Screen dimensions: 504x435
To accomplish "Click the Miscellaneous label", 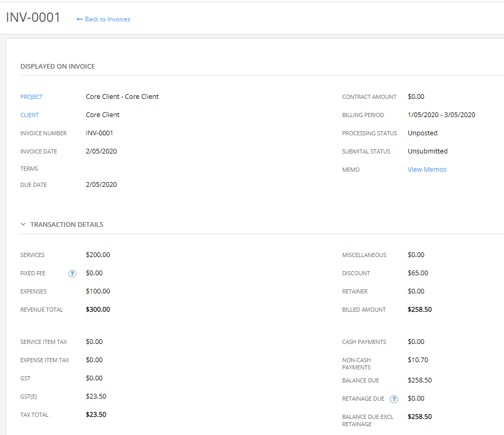I will tap(364, 255).
